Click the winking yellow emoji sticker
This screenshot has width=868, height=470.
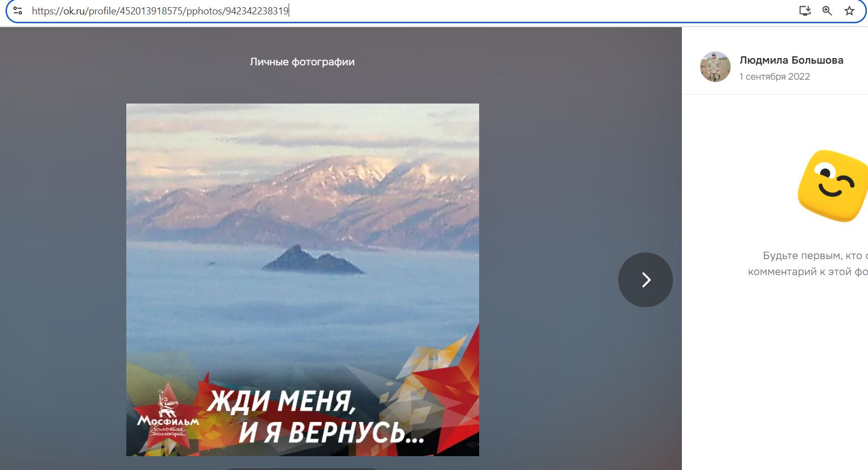click(x=832, y=186)
